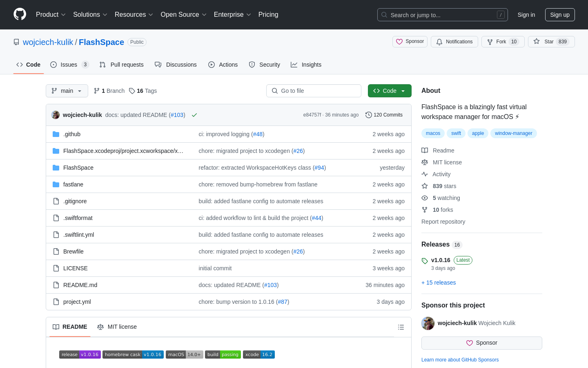Star the FlashSpace repository
Screen dimensions: 588x368
click(551, 42)
